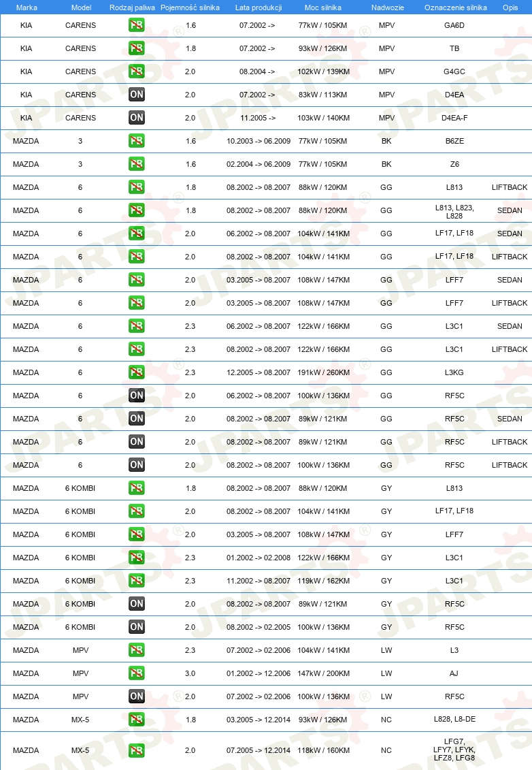Click the Pojemność silnika column header
The image size is (532, 770).
190,7
